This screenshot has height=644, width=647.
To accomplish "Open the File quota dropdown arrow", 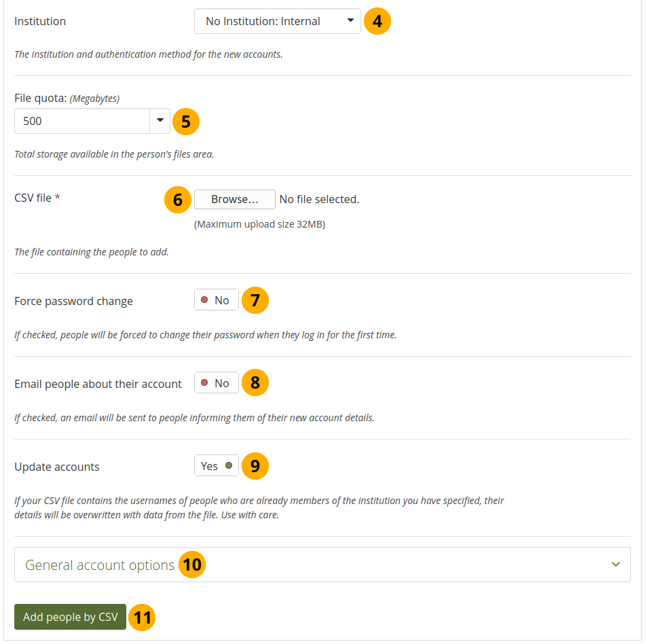I will pyautogui.click(x=160, y=121).
